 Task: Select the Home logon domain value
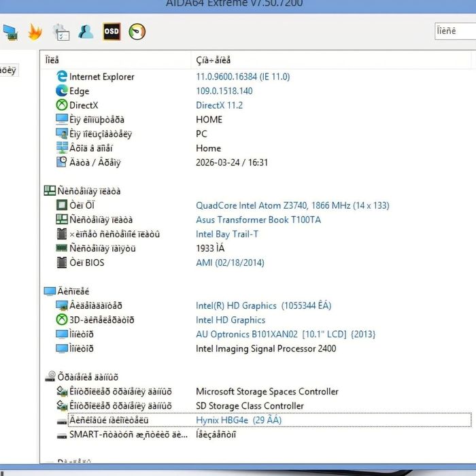[208, 148]
